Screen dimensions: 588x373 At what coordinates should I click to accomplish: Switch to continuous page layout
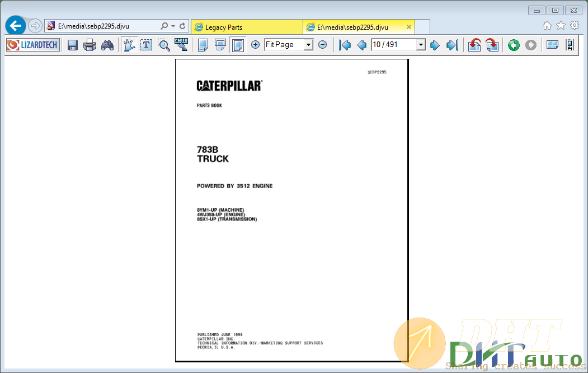click(220, 45)
